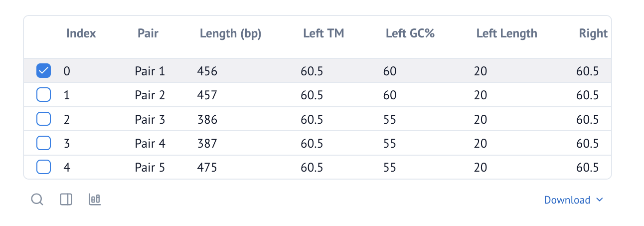Viewport: 644px width, 226px height.
Task: Select the Left TM column header
Action: pyautogui.click(x=323, y=33)
